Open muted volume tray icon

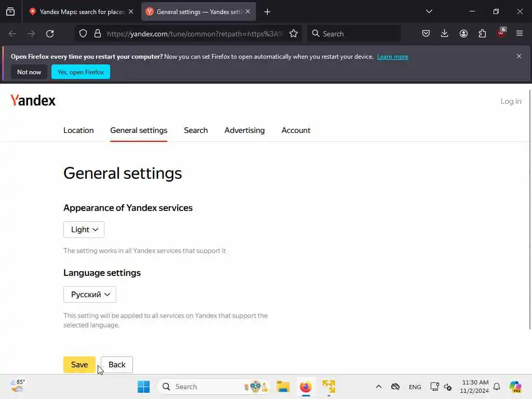point(448,387)
